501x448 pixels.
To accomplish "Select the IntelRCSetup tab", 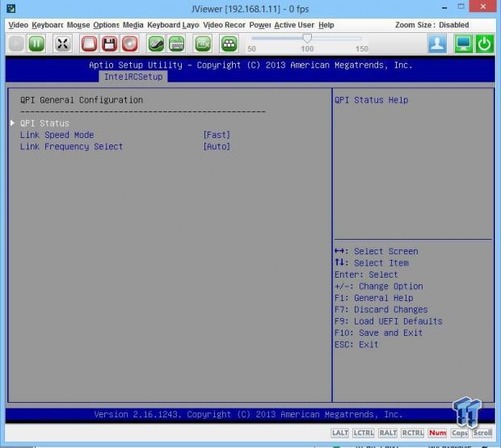I will click(x=133, y=77).
